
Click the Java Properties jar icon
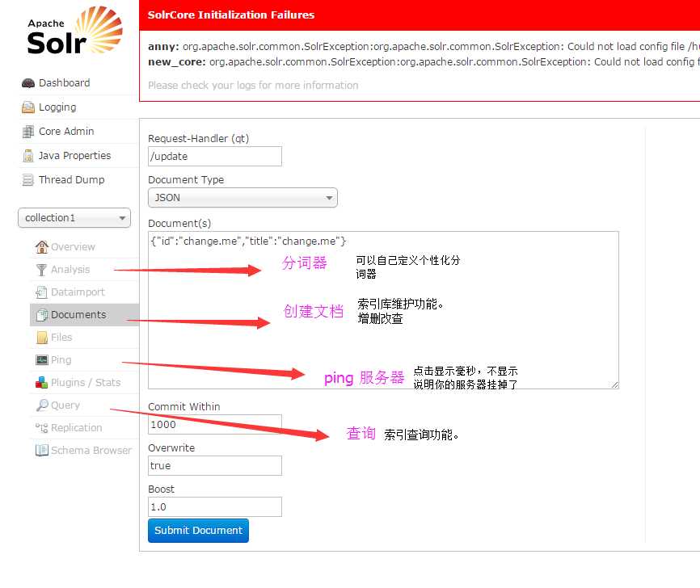28,156
